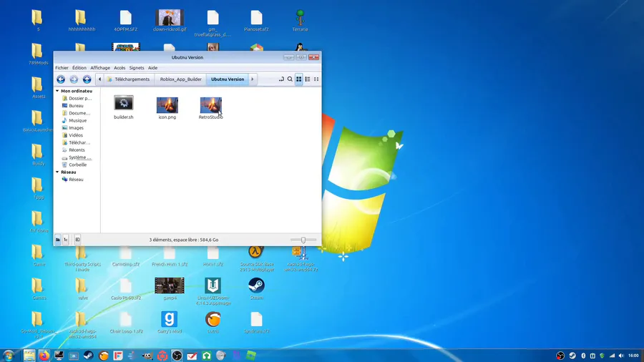The width and height of the screenshot is (644, 362).
Task: Open Système de fichiers in sidebar
Action: click(77, 157)
